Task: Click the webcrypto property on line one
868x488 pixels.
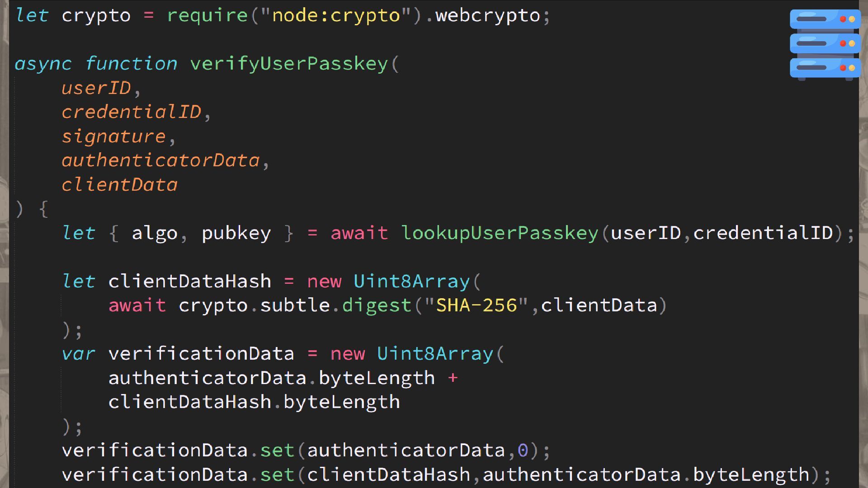Action: tap(488, 16)
